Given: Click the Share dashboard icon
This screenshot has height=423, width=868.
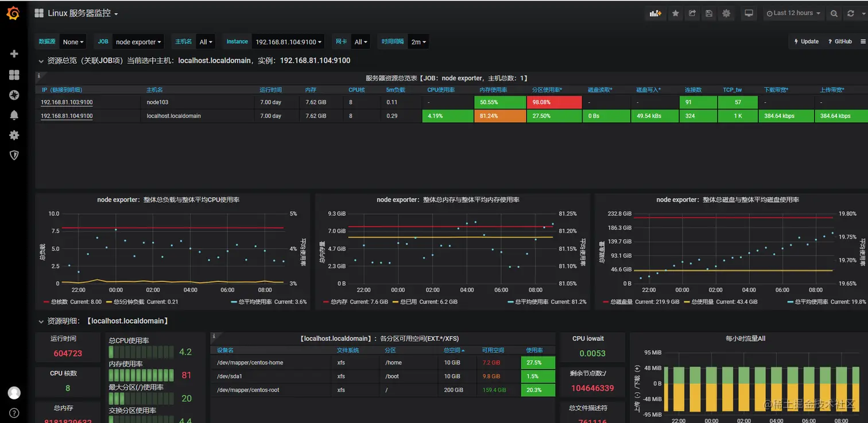Looking at the screenshot, I should pyautogui.click(x=692, y=13).
